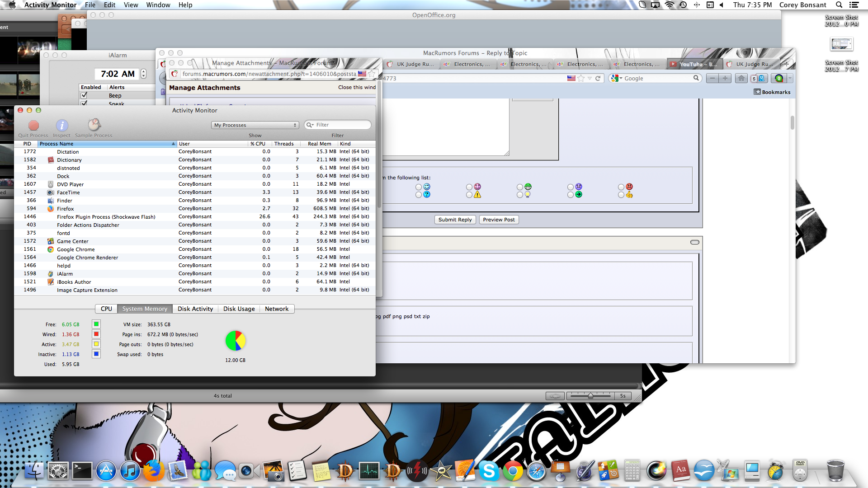This screenshot has height=488, width=868.
Task: Click the Submit Reply button
Action: pos(455,220)
